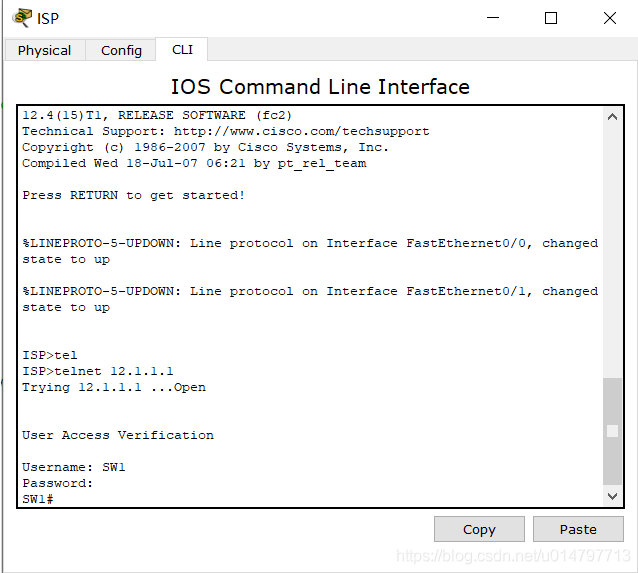638x573 pixels.
Task: Click 'Press RETURN to get started!' text
Action: click(133, 195)
